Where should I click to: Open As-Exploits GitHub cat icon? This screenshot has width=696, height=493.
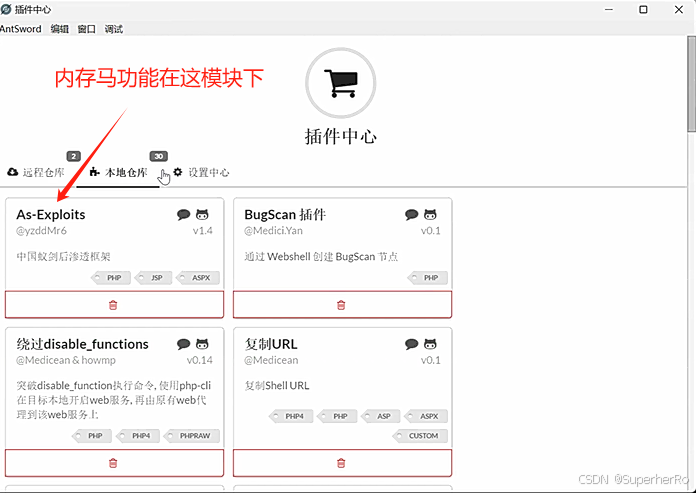(x=202, y=215)
